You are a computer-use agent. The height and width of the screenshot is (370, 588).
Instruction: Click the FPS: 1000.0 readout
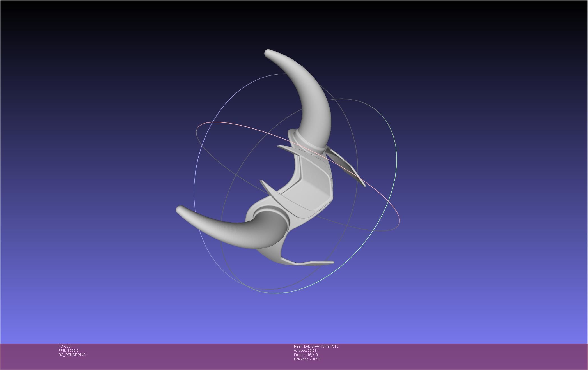coord(68,351)
